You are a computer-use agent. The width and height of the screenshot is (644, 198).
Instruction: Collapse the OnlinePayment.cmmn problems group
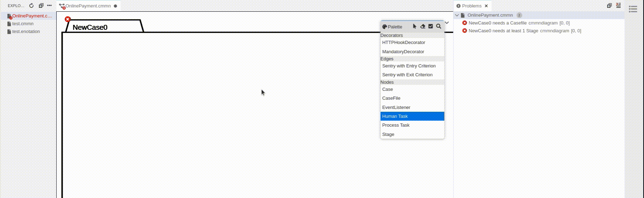(x=457, y=15)
